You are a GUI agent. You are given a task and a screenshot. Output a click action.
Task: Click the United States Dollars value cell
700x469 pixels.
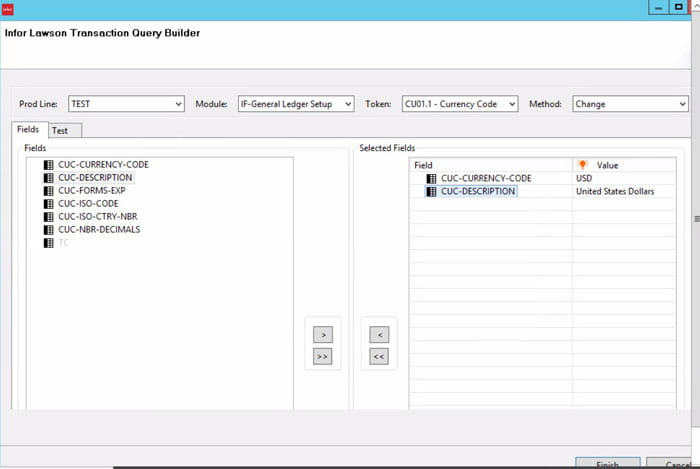coord(624,191)
